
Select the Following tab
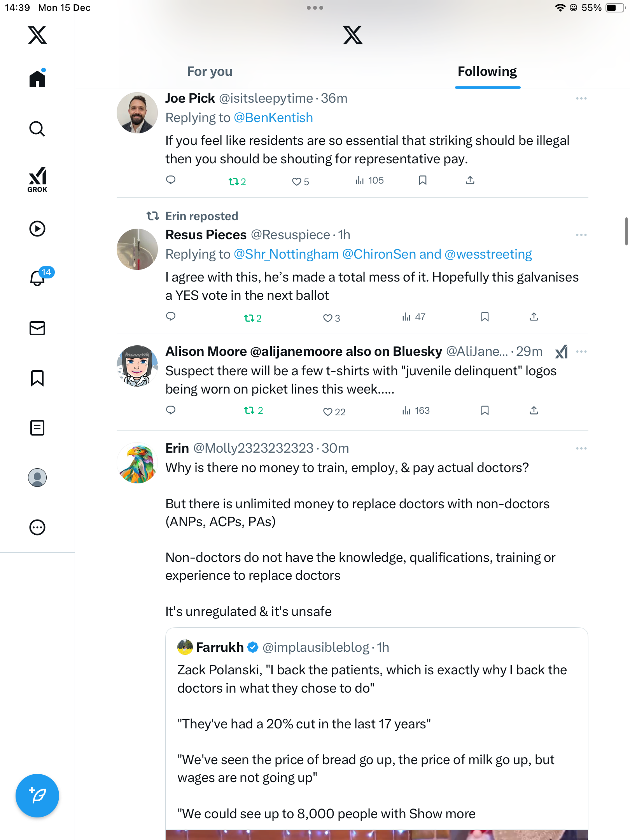coord(487,72)
